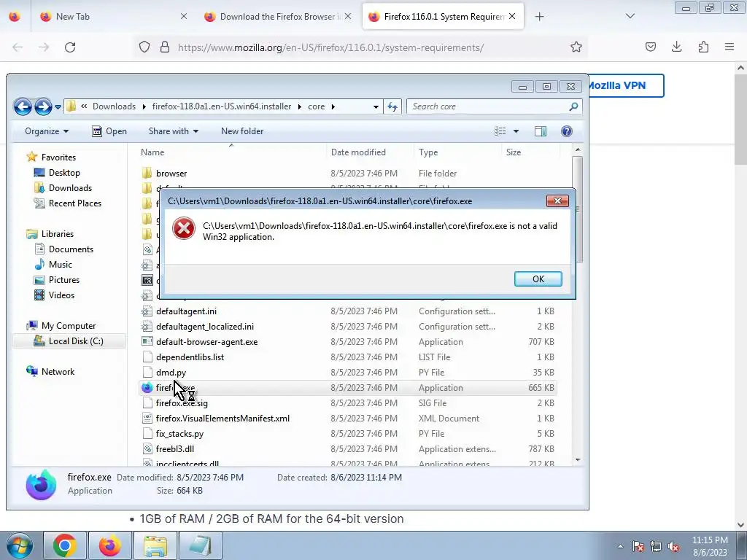This screenshot has width=747, height=560.
Task: Open Windows Explorer from the taskbar
Action: point(155,545)
